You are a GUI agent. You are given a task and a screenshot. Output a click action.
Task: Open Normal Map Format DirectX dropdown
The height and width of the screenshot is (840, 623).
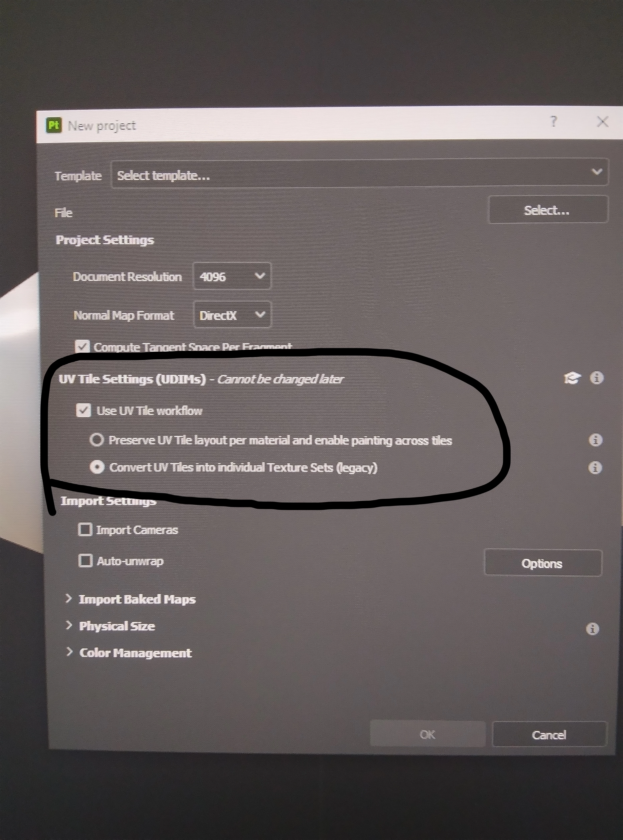232,315
